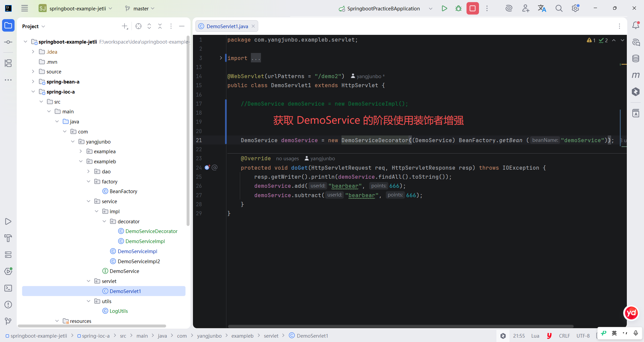The height and width of the screenshot is (342, 644).
Task: Open the AI Assistant swirl icon
Action: click(x=509, y=8)
